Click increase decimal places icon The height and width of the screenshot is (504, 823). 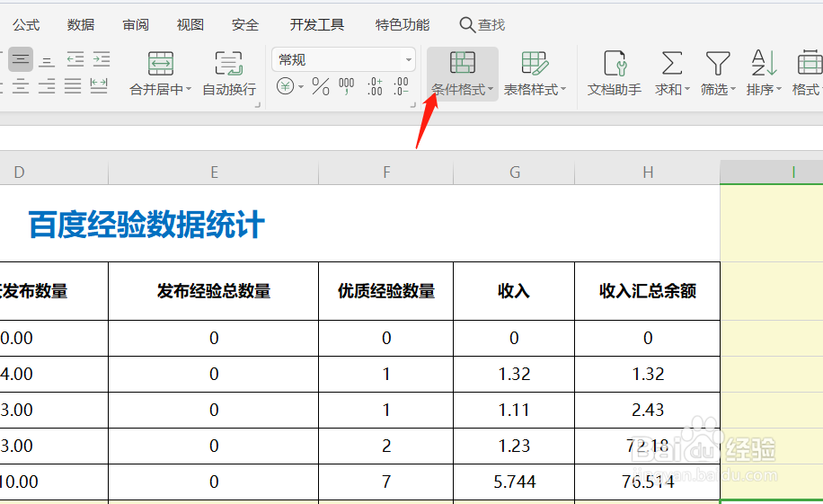pyautogui.click(x=375, y=86)
